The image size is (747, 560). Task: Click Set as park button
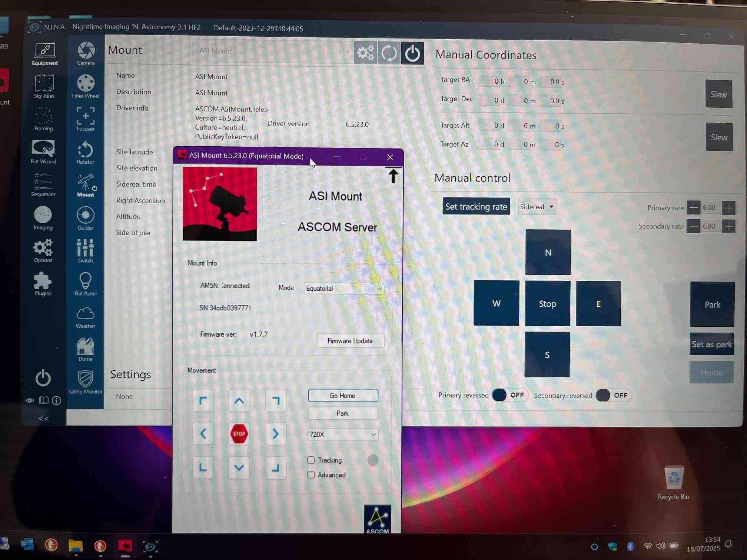[x=712, y=344]
